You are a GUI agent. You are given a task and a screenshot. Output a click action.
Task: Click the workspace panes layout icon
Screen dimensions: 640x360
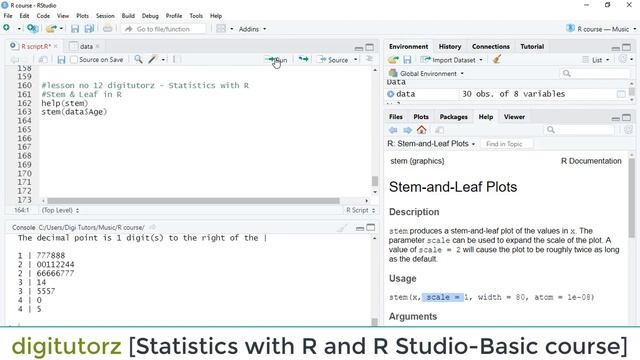221,29
